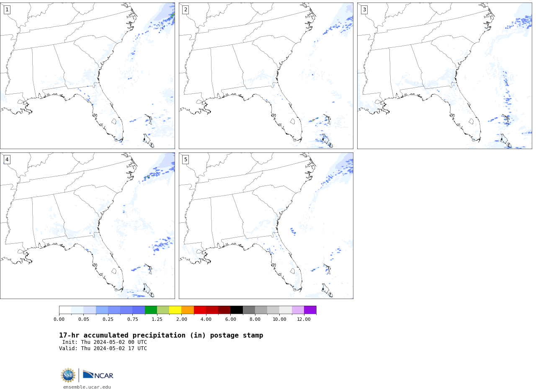Image resolution: width=536 pixels, height=392 pixels.
Task: Click the light yellow-green color bar swatch
Action: [x=163, y=310]
